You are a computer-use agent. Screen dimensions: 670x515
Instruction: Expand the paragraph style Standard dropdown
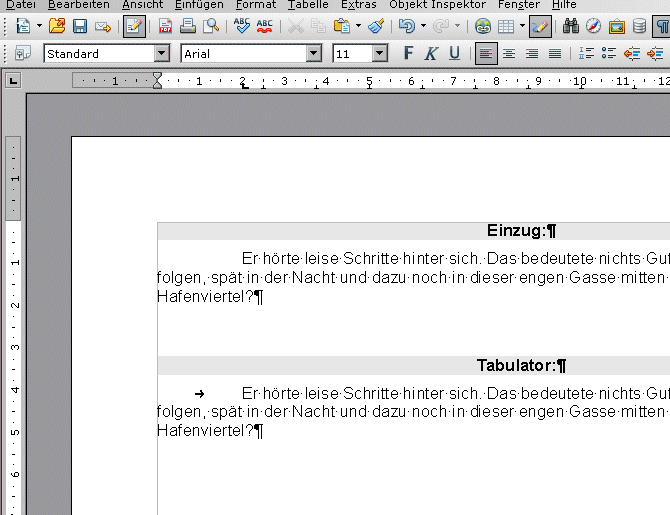162,54
